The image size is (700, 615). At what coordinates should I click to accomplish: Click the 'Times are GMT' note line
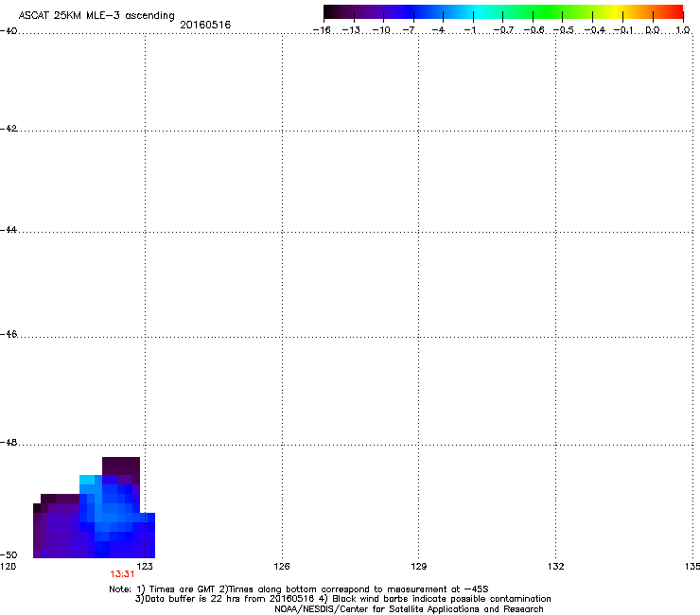[299, 589]
